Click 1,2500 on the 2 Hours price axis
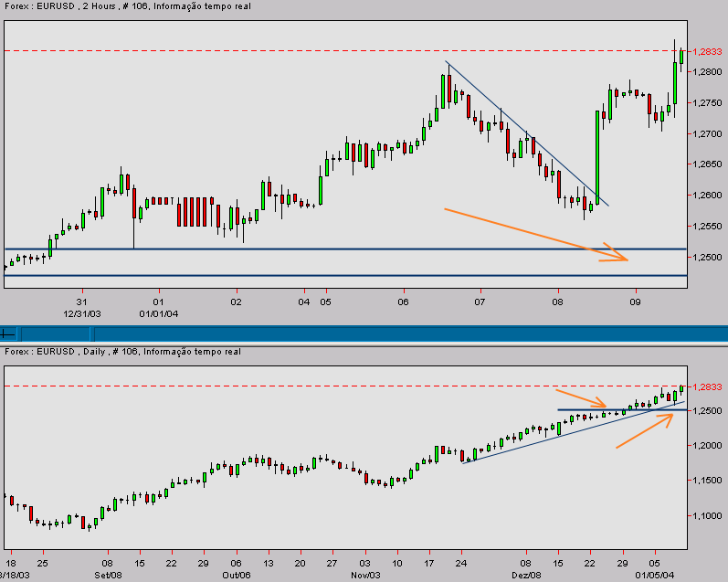 click(x=707, y=258)
